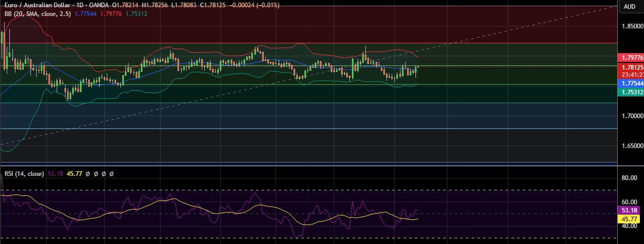Viewport: 644px width, 244px height.
Task: Click the red 1.79776 upper band price label
Action: tap(632, 58)
